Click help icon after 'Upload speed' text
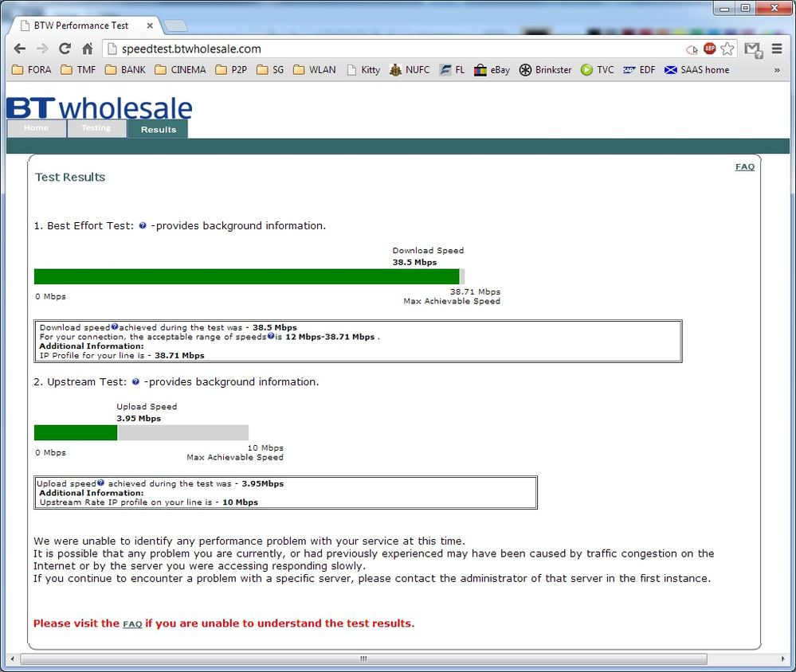796x672 pixels. point(100,483)
